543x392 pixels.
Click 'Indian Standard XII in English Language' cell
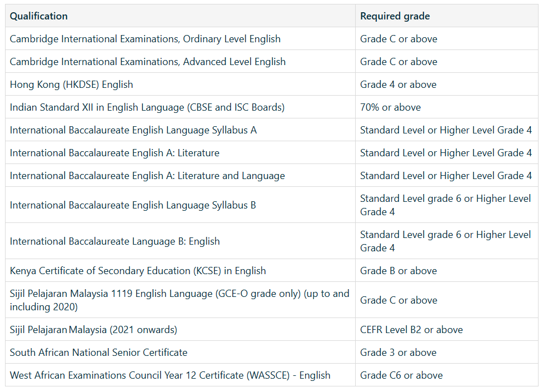(180, 107)
